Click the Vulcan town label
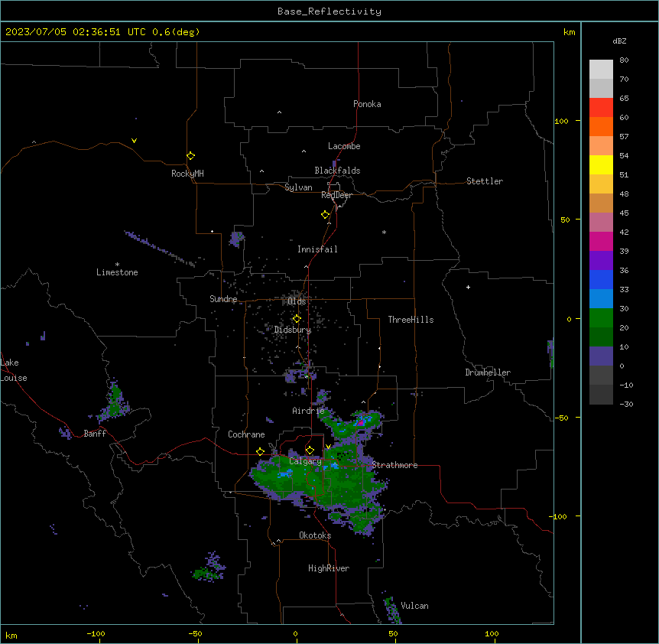The height and width of the screenshot is (644, 659). [414, 606]
